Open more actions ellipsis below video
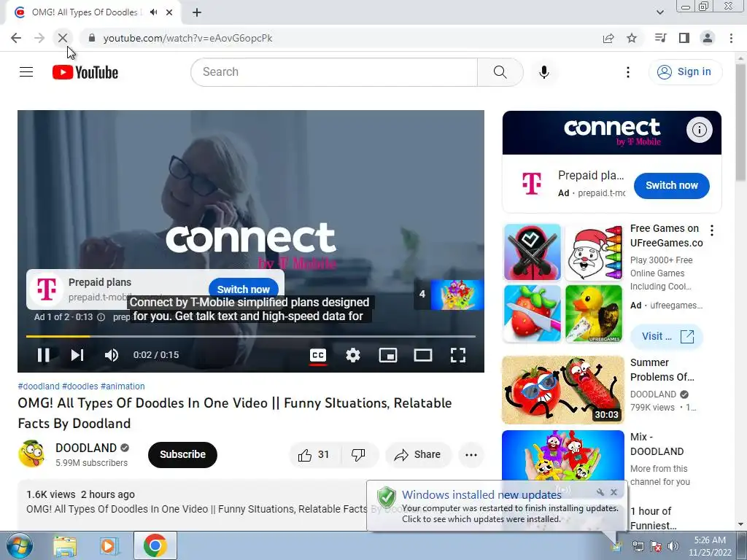 click(471, 455)
